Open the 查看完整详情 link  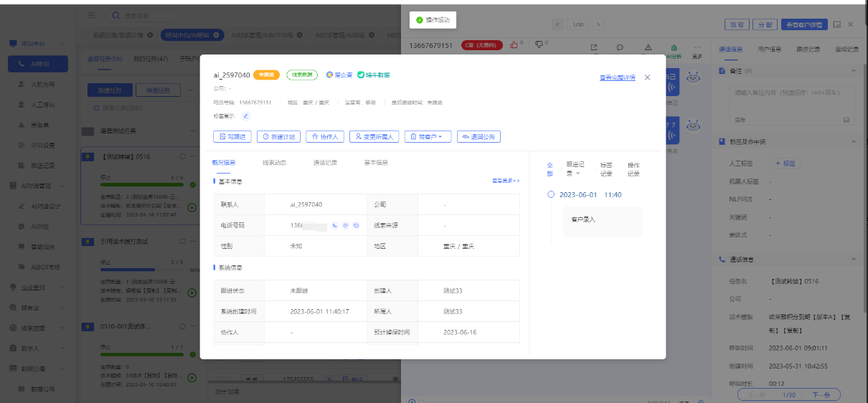click(x=617, y=77)
